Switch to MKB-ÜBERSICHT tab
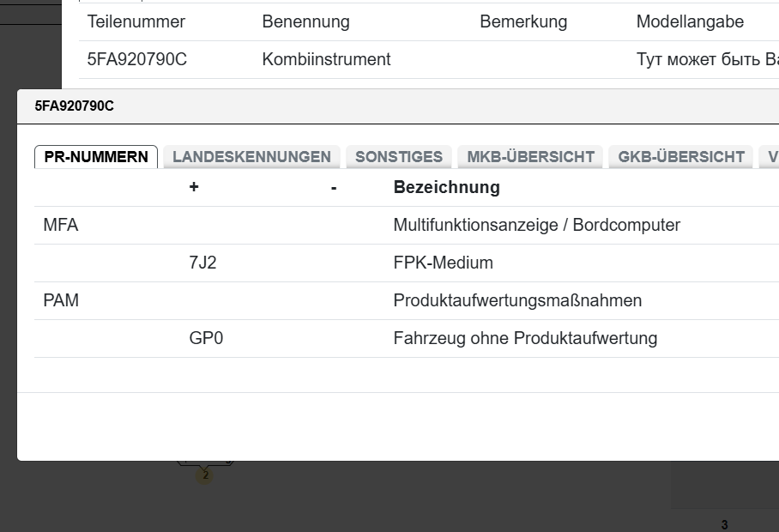This screenshot has width=779, height=532. [530, 157]
